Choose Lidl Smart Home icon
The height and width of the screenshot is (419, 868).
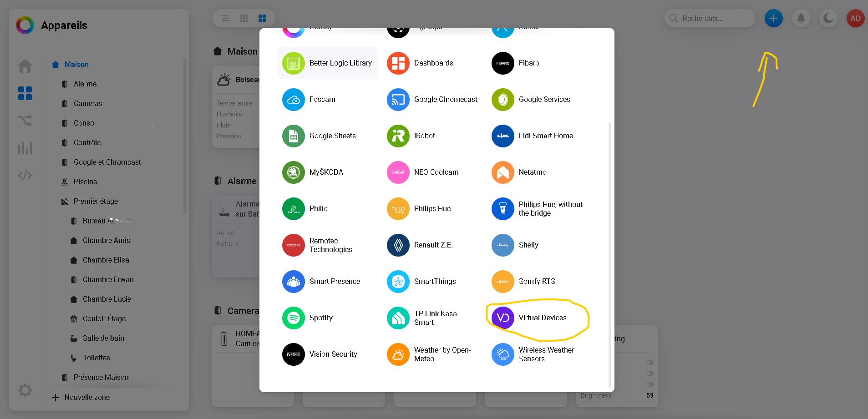tap(503, 136)
